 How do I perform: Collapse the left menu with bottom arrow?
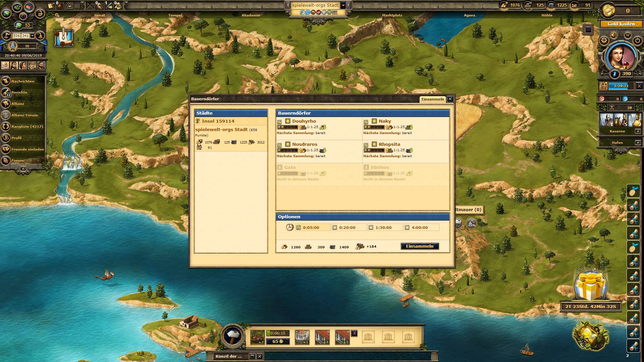23,169
